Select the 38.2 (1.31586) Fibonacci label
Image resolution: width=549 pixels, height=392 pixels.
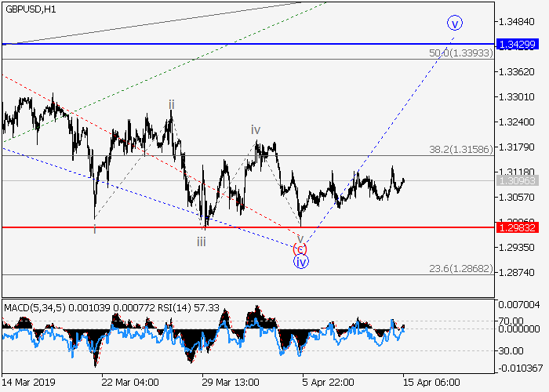coord(460,148)
